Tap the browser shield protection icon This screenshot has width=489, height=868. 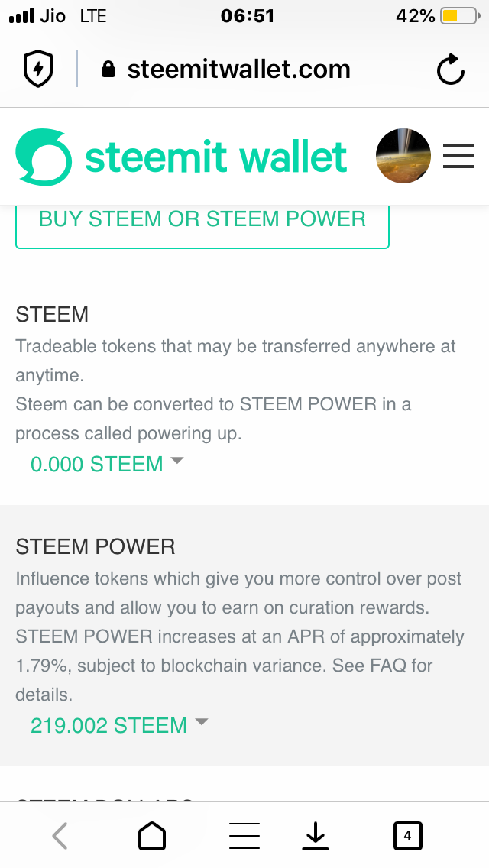click(37, 69)
